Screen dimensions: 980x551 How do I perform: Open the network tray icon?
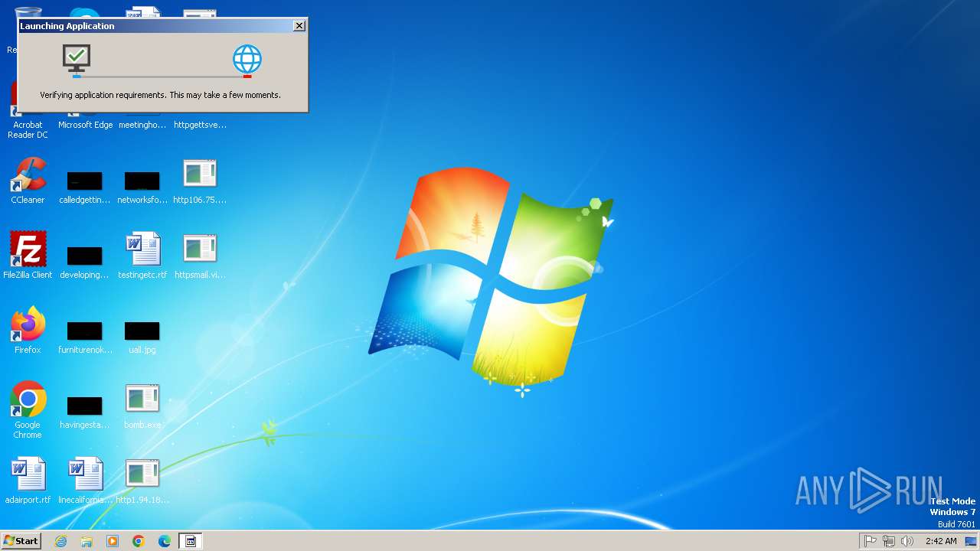pos(889,541)
